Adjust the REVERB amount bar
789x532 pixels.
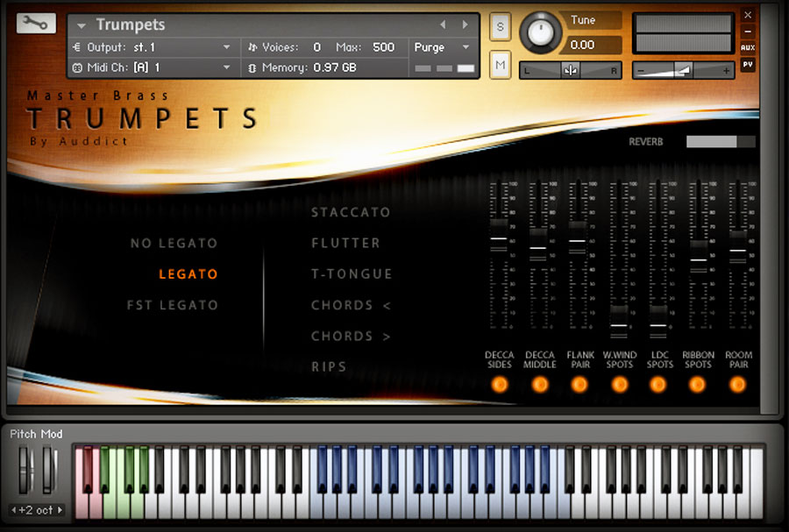point(721,142)
